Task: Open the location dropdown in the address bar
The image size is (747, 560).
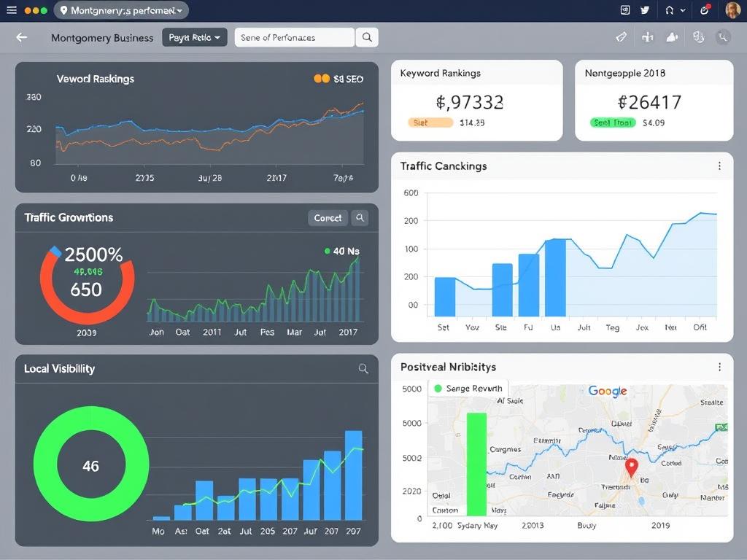Action: (180, 10)
